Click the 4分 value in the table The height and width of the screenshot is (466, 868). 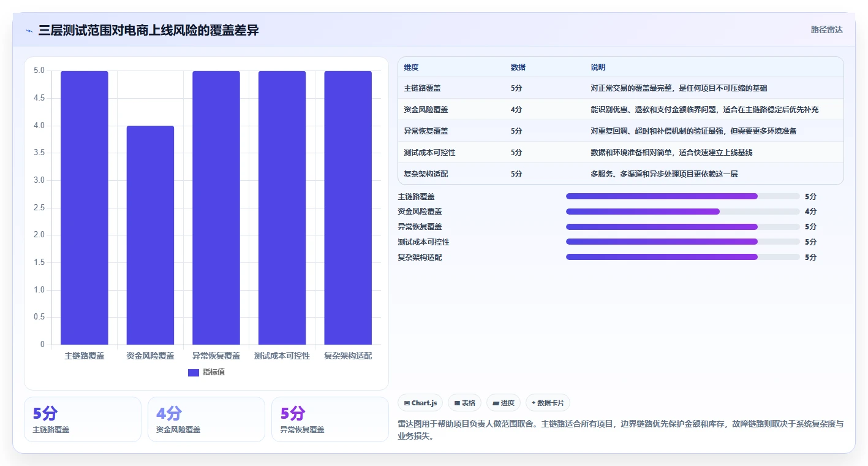click(516, 110)
